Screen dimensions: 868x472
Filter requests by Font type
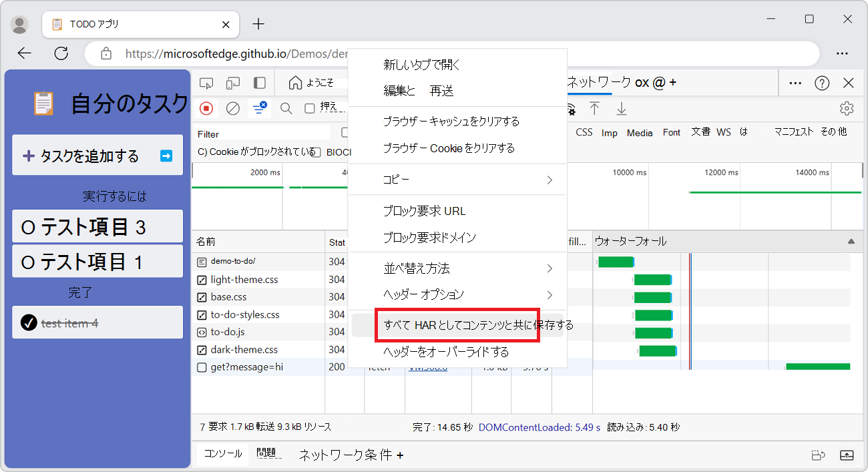click(672, 132)
